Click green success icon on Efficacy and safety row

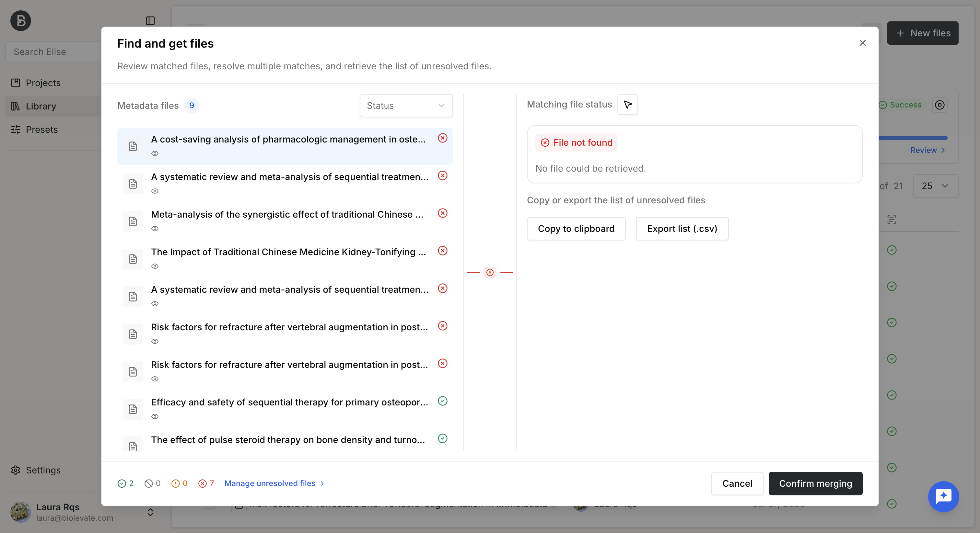(442, 401)
